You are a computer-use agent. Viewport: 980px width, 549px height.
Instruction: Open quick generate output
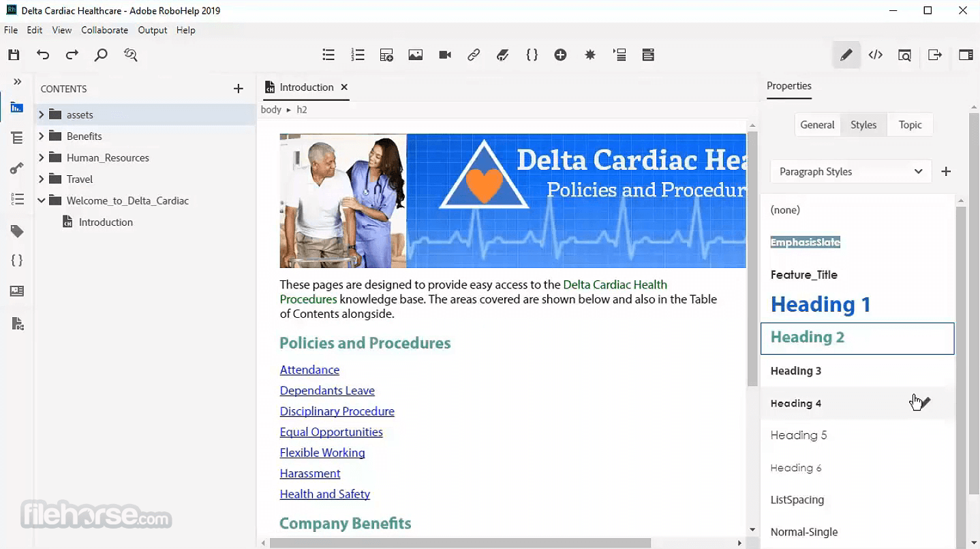tap(935, 55)
